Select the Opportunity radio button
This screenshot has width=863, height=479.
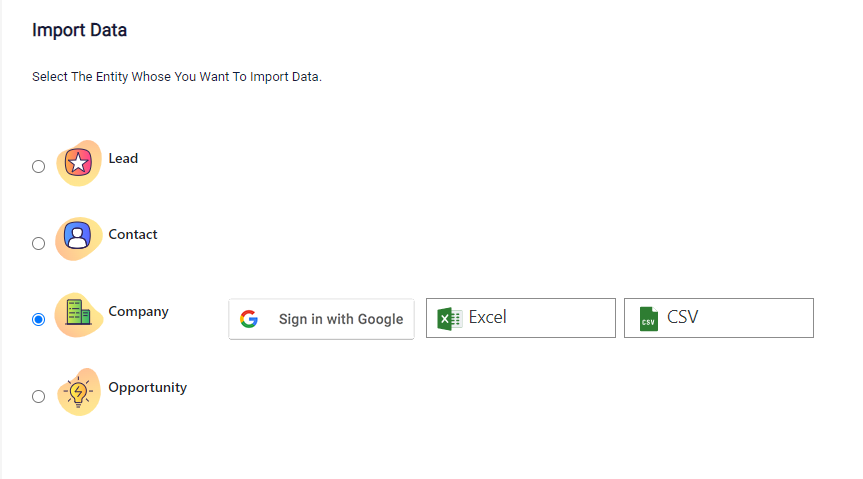click(39, 396)
